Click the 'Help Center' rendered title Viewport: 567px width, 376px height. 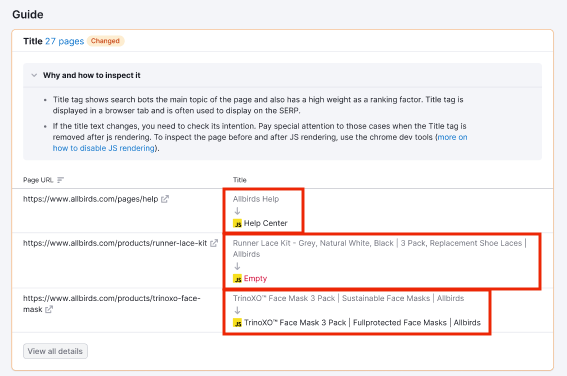tap(266, 223)
